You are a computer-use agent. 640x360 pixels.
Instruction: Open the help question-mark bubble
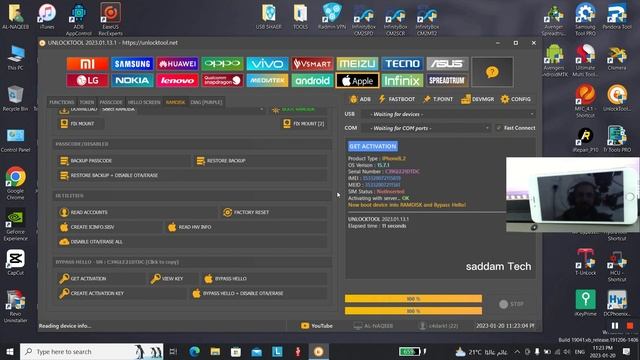tap(492, 72)
